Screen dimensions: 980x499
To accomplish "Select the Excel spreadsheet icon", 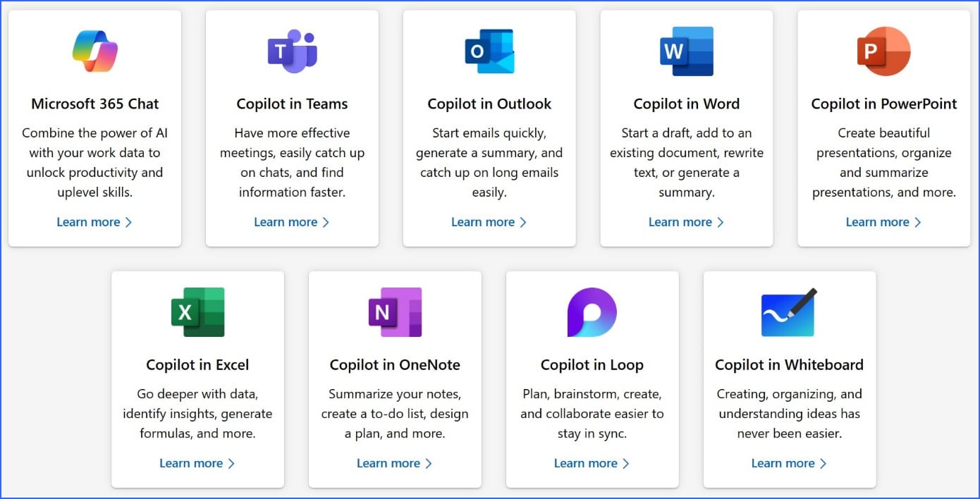I will pos(197,312).
